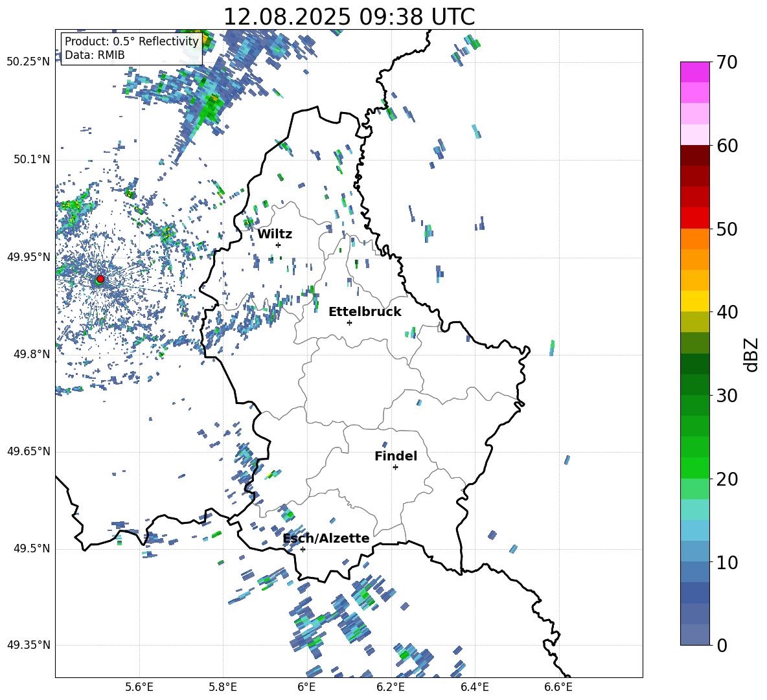Click the Esch/Alzette station cross marker

pyautogui.click(x=303, y=549)
